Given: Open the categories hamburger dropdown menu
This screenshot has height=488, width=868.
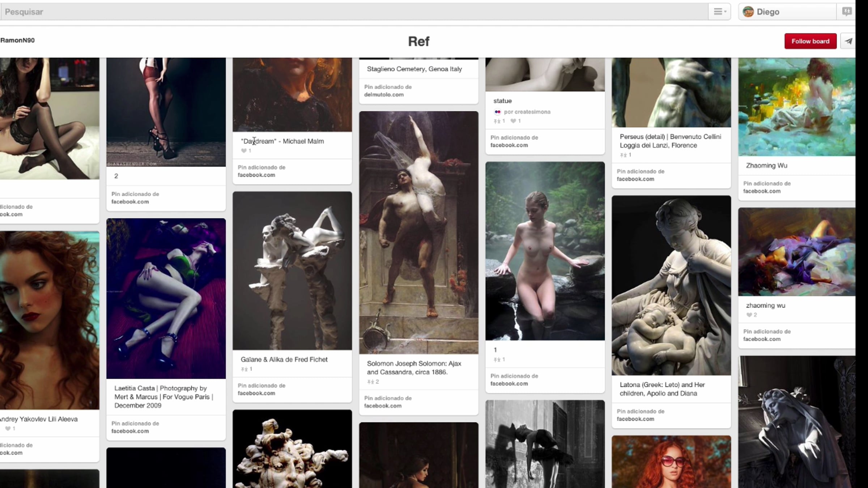Looking at the screenshot, I should click(719, 12).
